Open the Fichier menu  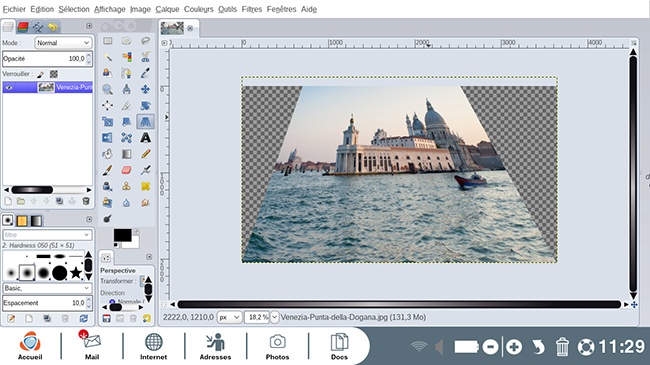point(14,9)
